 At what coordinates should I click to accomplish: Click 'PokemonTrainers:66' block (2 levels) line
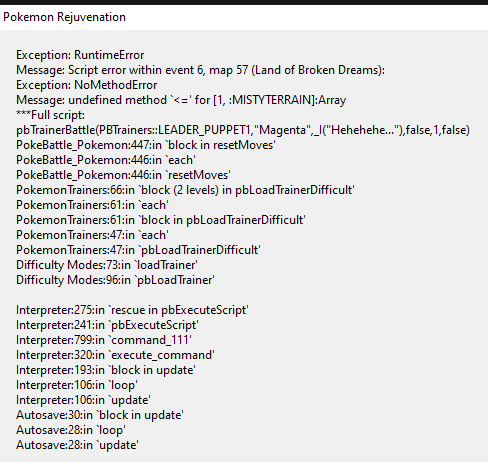[185, 190]
